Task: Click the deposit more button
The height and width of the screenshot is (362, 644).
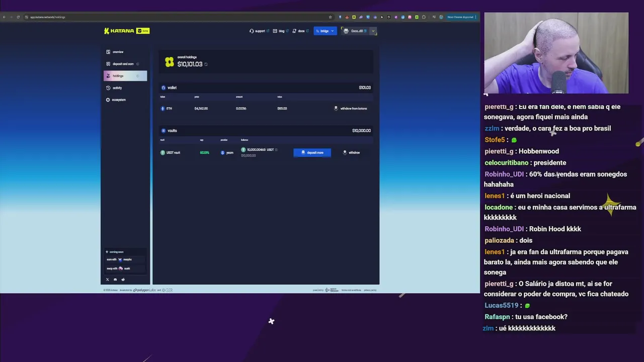Action: (312, 152)
